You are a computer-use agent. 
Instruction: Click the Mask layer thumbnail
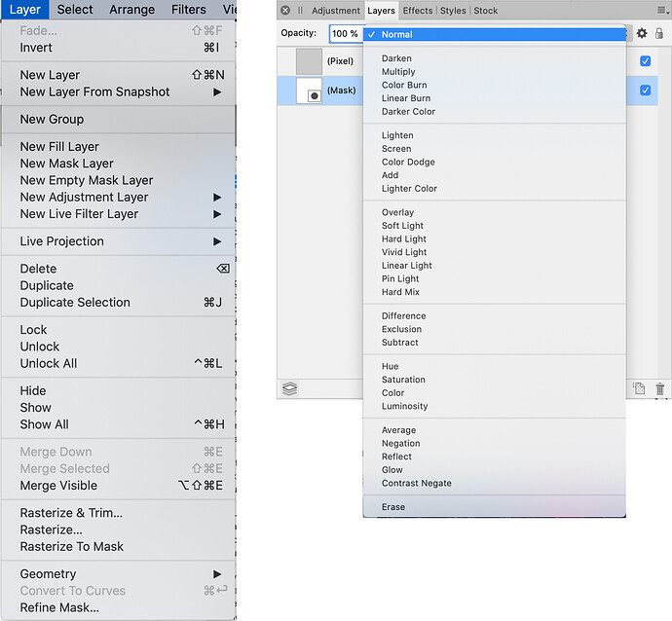coord(309,91)
